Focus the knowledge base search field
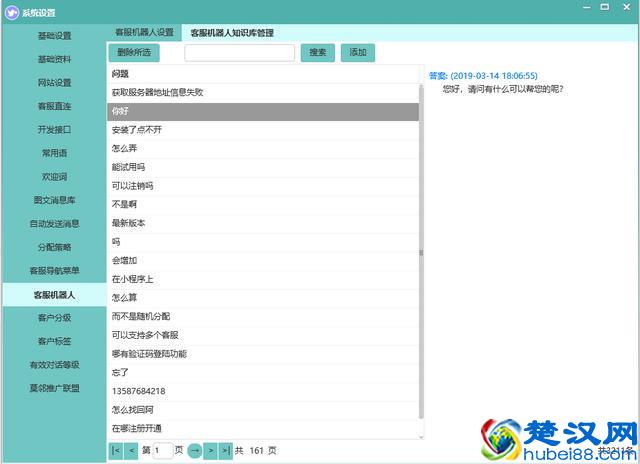This screenshot has height=464, width=640. 240,53
